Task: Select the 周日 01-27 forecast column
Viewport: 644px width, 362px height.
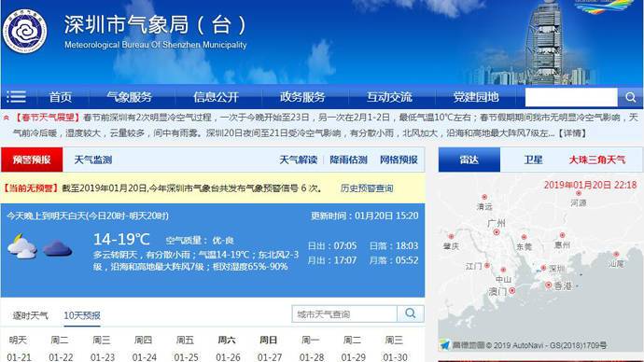Action: click(x=270, y=348)
